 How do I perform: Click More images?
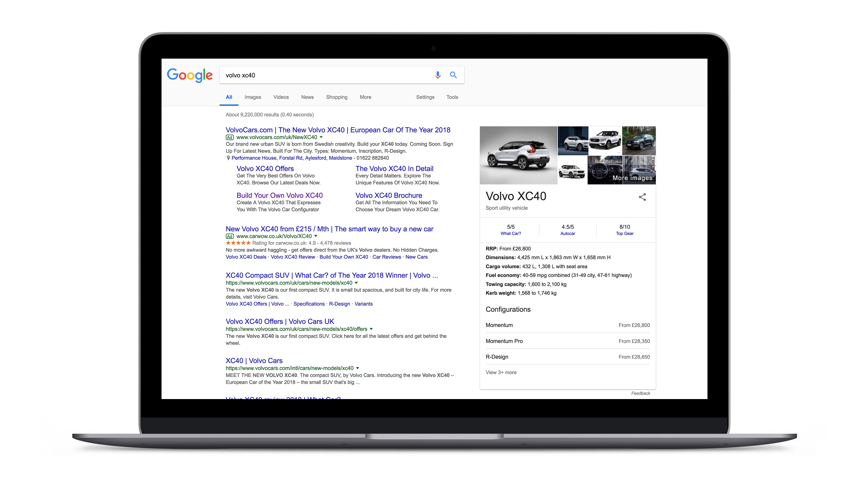tap(632, 178)
